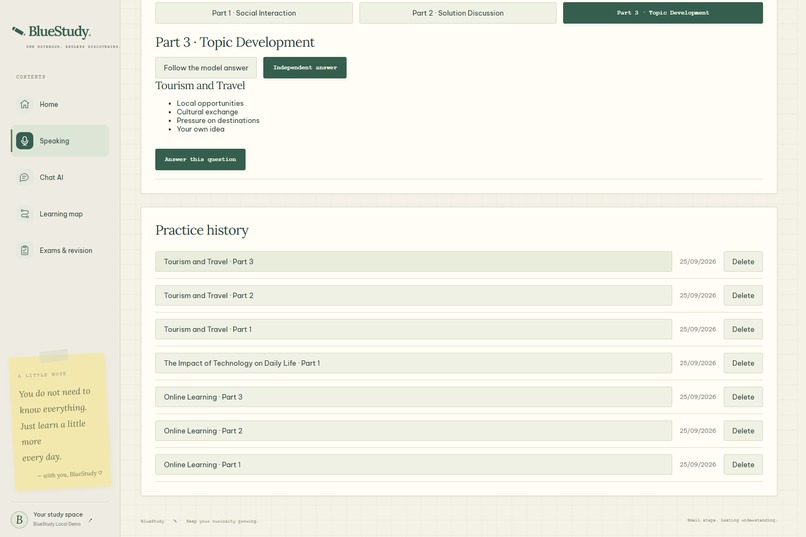Select the Part 3 Topic Development tab

tap(663, 13)
